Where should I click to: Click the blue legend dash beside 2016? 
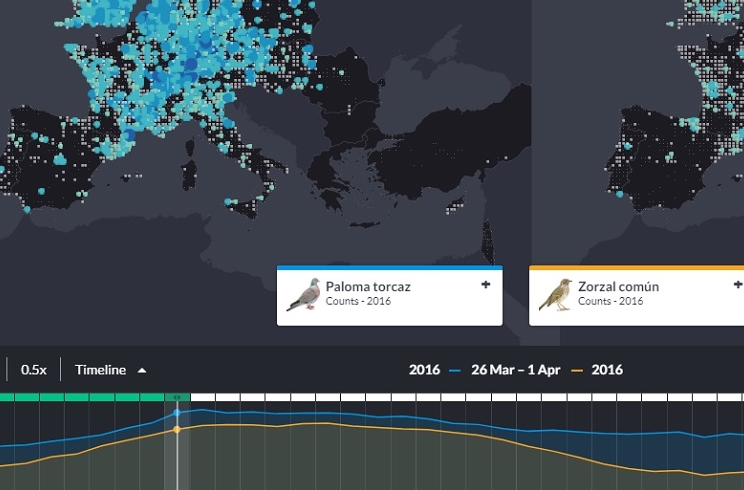tap(455, 370)
